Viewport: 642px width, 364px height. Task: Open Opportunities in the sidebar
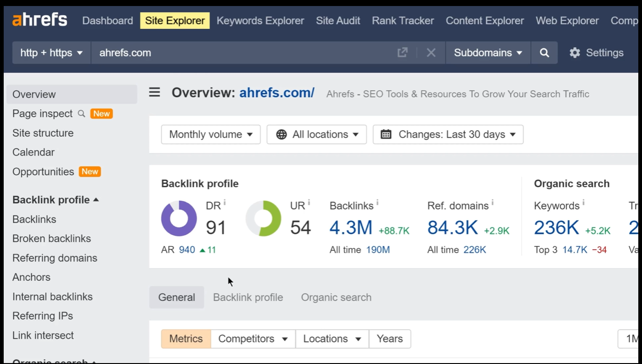43,172
